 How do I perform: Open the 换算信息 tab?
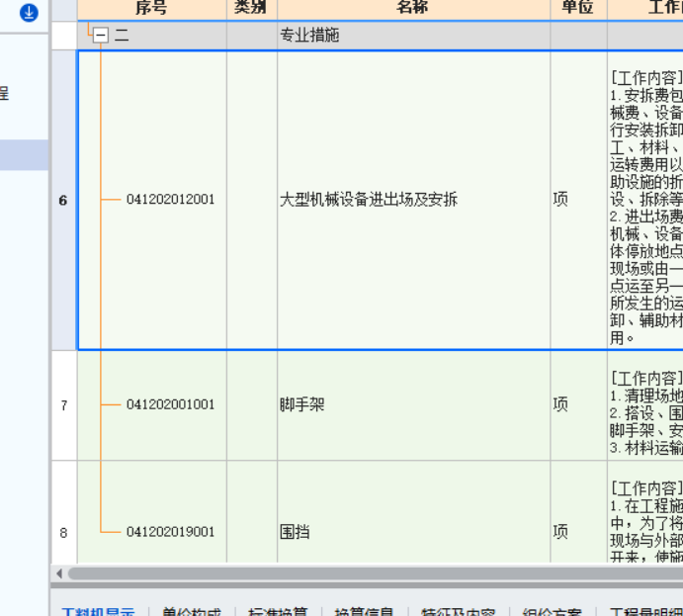[364, 611]
